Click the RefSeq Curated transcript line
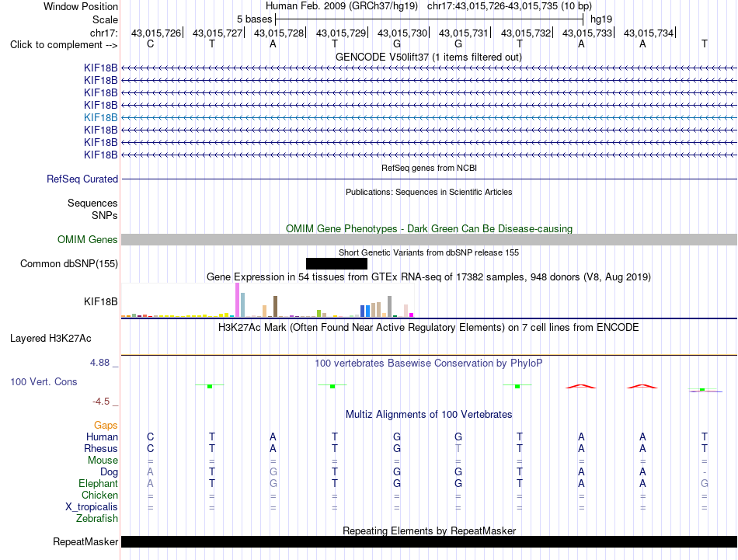 (429, 179)
